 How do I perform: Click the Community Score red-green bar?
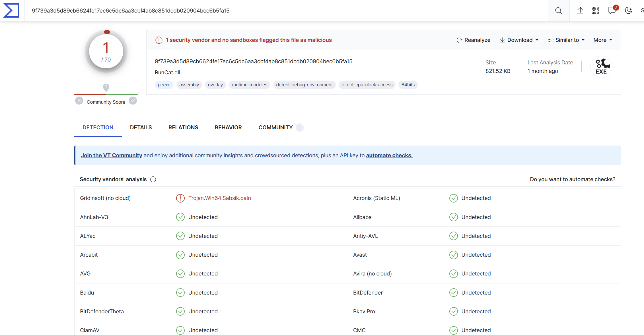pos(106,94)
